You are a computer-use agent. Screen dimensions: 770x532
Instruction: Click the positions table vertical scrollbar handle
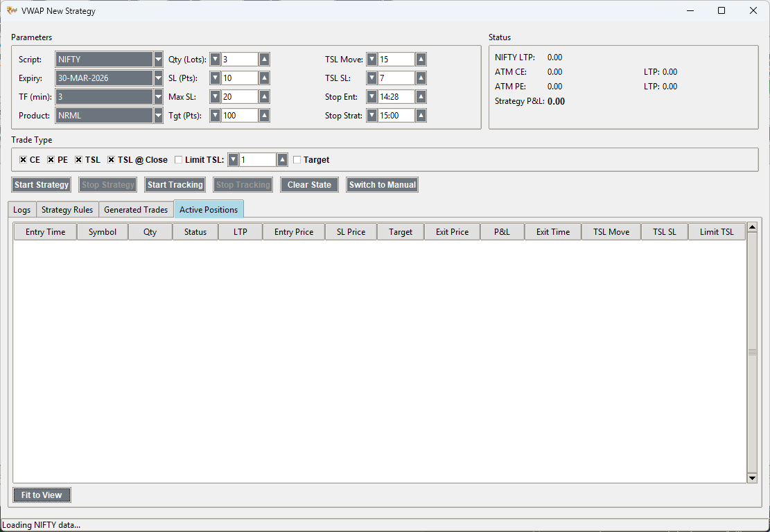752,353
